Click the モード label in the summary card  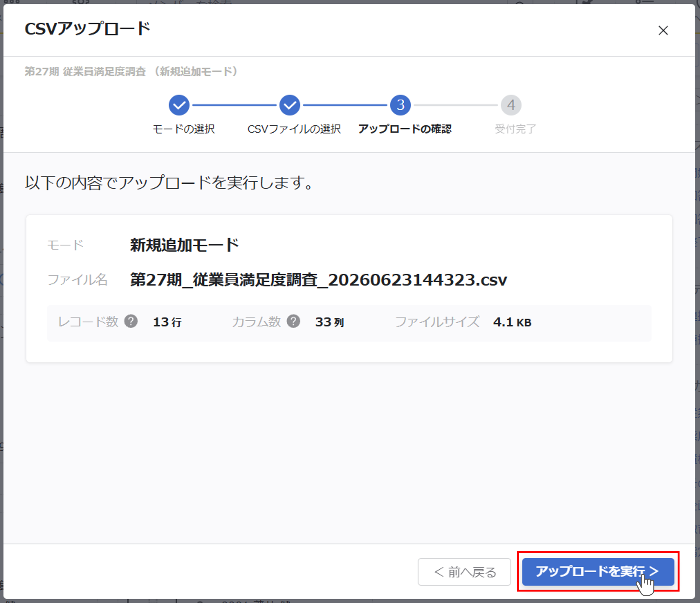point(66,245)
